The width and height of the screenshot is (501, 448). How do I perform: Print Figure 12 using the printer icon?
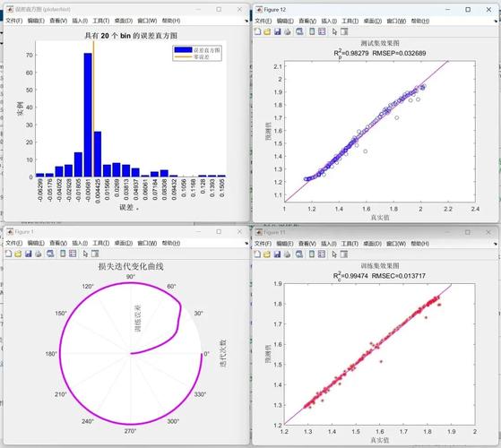coord(288,31)
